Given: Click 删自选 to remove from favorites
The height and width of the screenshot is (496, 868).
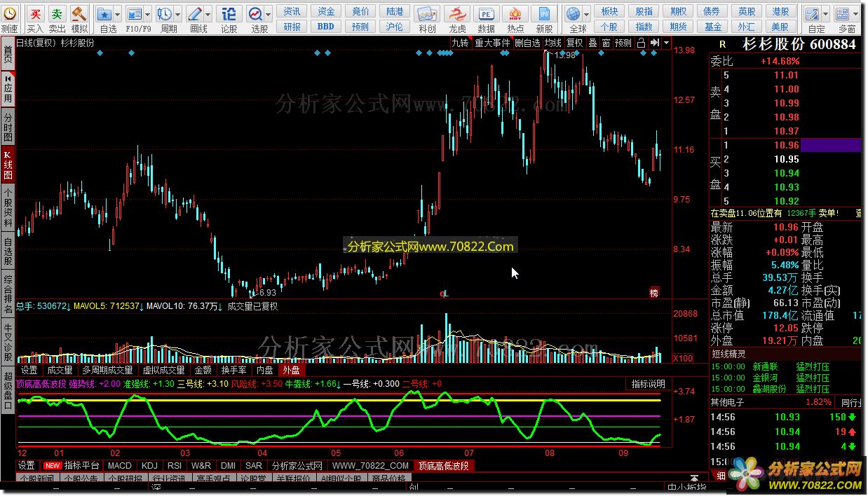Looking at the screenshot, I should tap(527, 43).
